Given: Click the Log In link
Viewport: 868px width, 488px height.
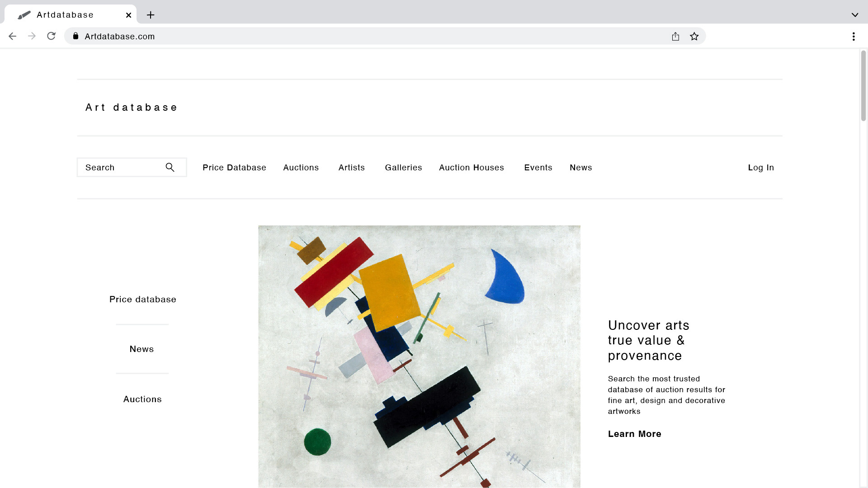Looking at the screenshot, I should click(x=761, y=168).
